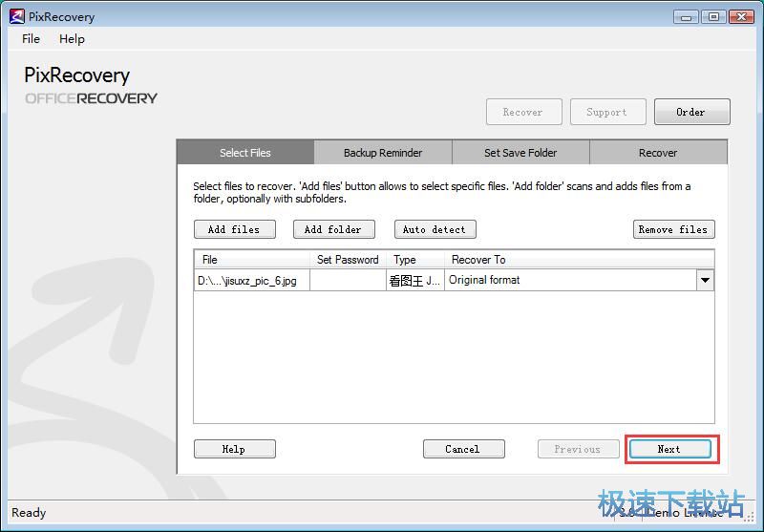Switch to the Recover tab
Screen dimensions: 764x532
[658, 153]
